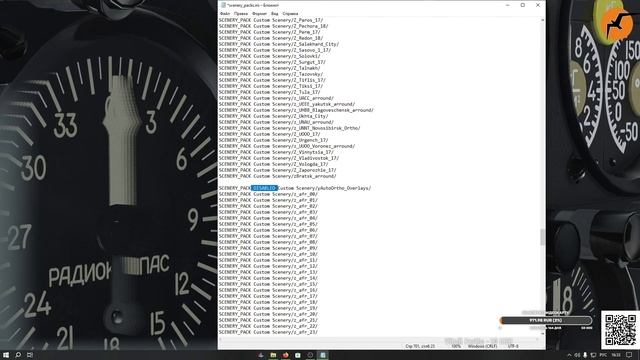The width and height of the screenshot is (640, 360).
Task: Open the Файл menu in Notepad
Action: click(225, 13)
